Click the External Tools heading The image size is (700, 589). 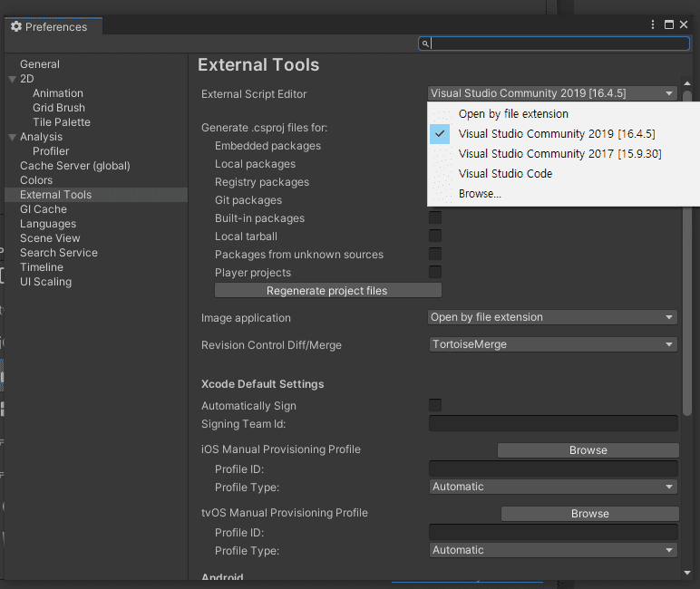(258, 65)
